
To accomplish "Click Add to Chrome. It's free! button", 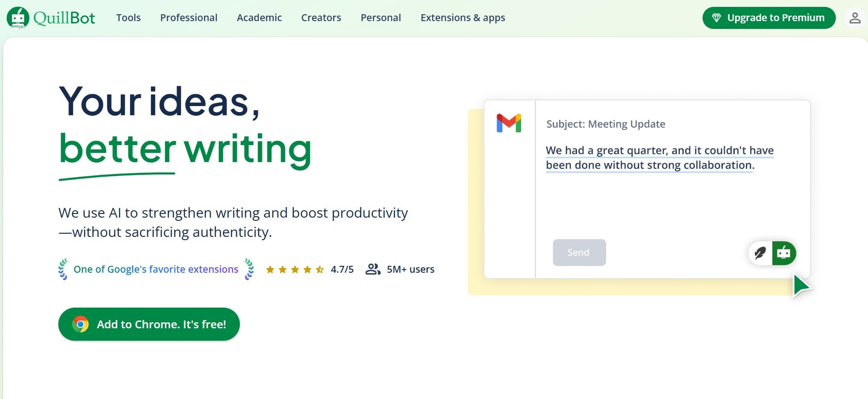I will click(x=149, y=324).
